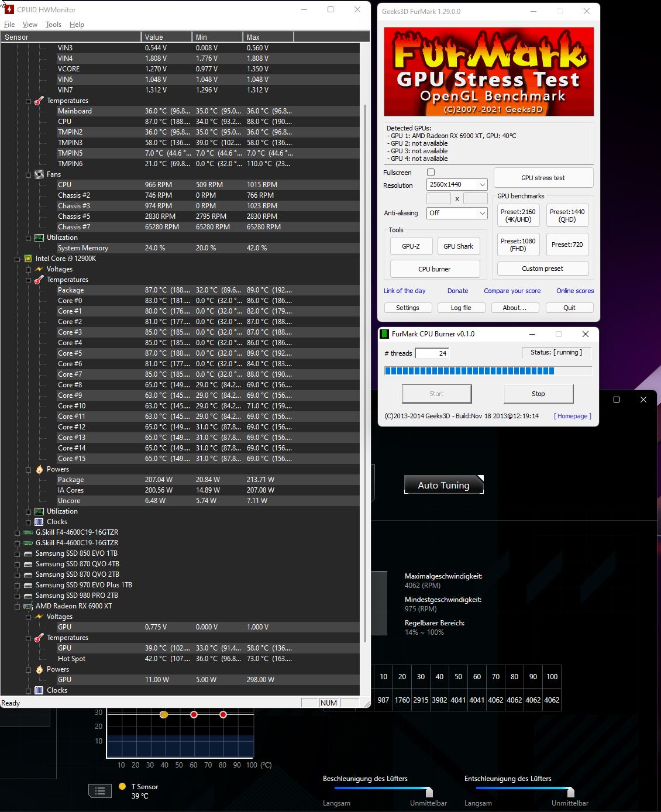Click the Max column header
Viewport: 661px width, 812px height.
click(x=268, y=37)
